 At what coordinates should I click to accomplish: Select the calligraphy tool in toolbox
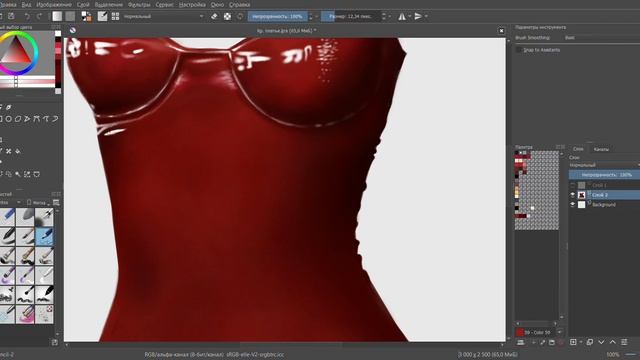(9, 107)
